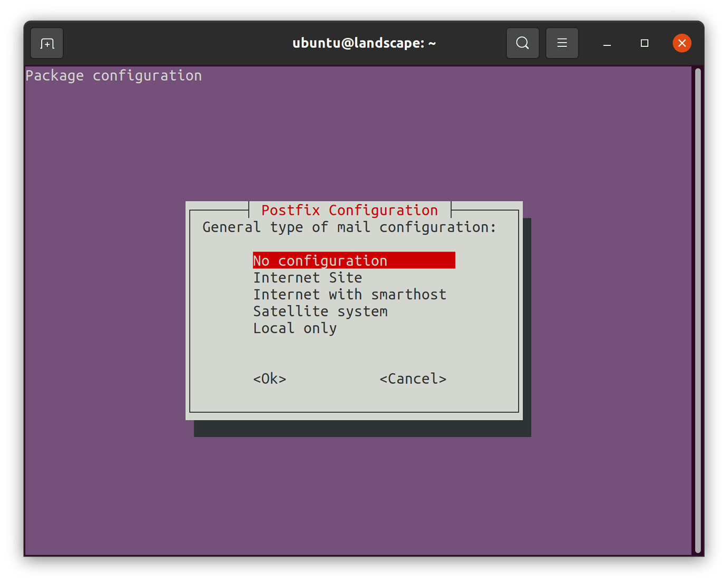Choose Internet Site mail configuration

[x=308, y=278]
